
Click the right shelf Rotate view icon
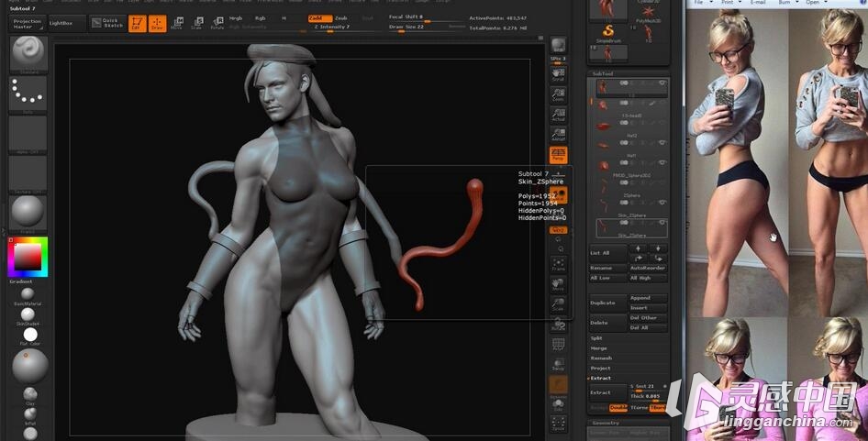558,325
